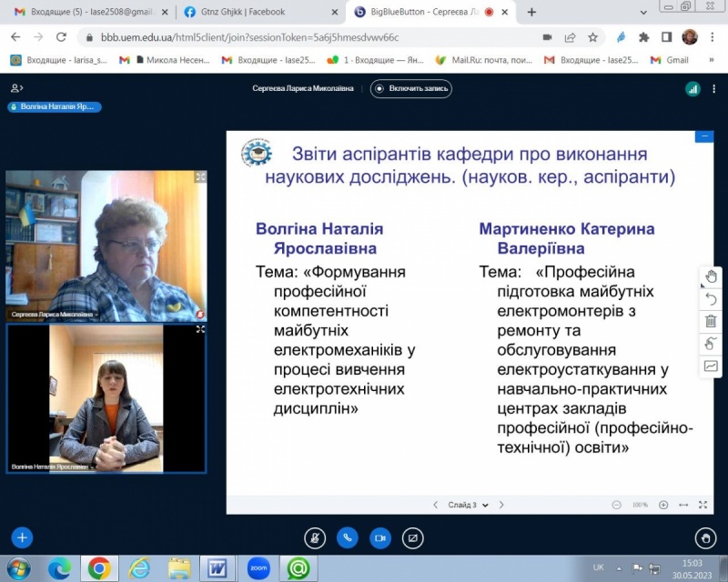Open the Слайд 3 slide selector dropdown
This screenshot has width=728, height=582.
coord(469,505)
